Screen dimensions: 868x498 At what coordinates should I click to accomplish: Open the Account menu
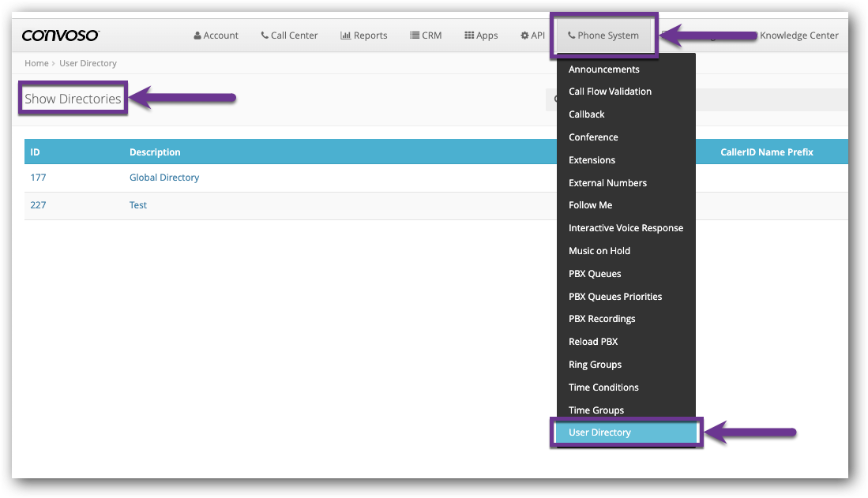216,36
